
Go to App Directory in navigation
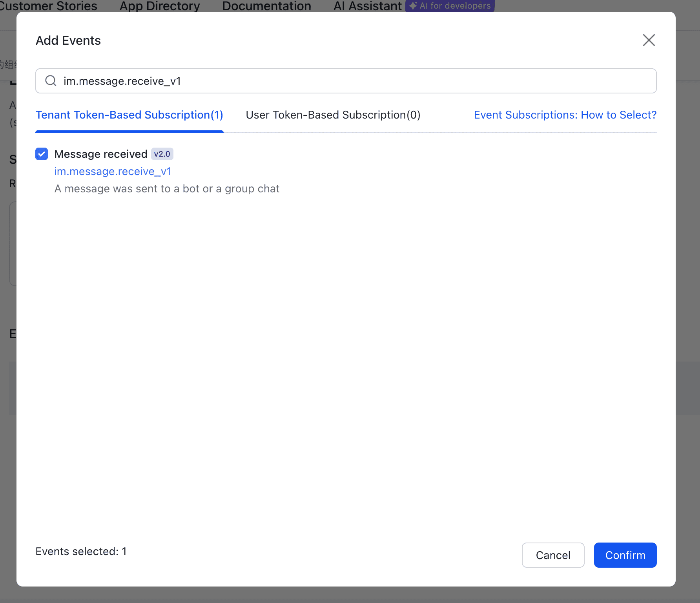click(160, 6)
